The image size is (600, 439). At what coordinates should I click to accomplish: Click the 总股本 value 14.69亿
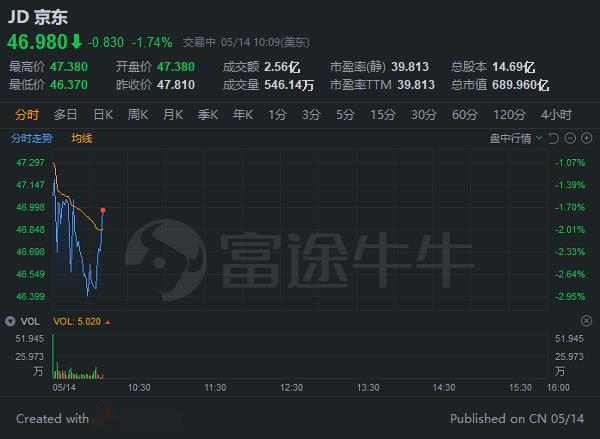click(514, 67)
